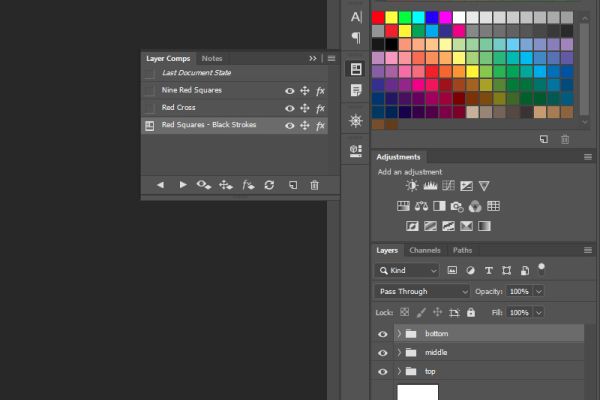Add a Gradient Map adjustment
Image resolution: width=600 pixels, height=400 pixels.
pyautogui.click(x=484, y=226)
